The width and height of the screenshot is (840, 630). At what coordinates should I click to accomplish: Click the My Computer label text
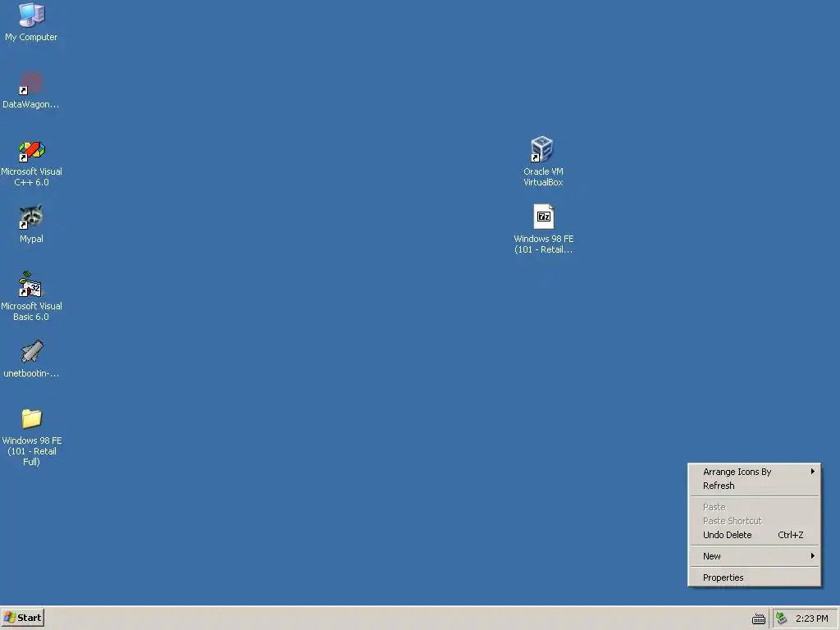[x=31, y=37]
